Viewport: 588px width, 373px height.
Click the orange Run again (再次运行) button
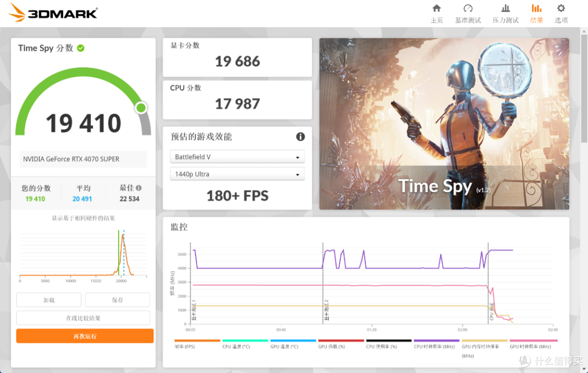[x=85, y=336]
